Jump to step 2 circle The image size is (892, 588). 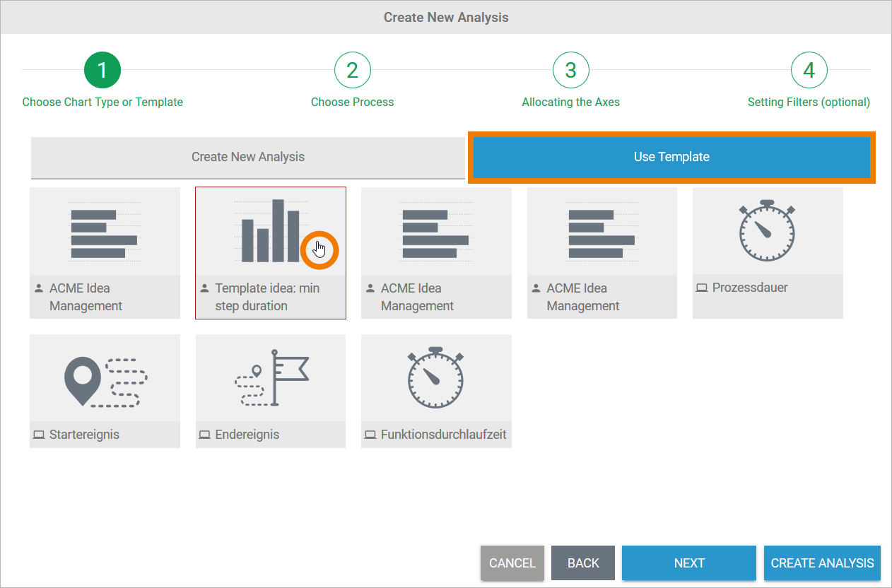[353, 70]
